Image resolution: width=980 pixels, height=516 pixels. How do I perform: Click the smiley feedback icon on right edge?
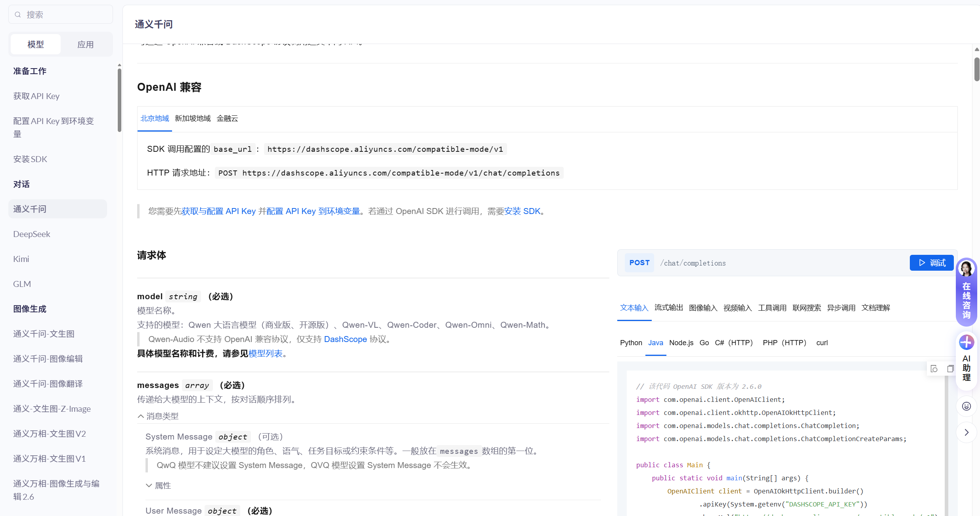(966, 406)
